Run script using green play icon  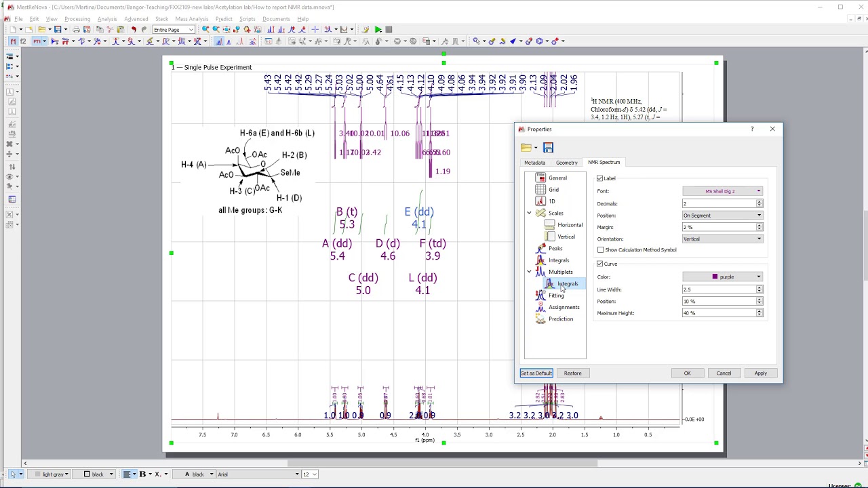click(378, 30)
